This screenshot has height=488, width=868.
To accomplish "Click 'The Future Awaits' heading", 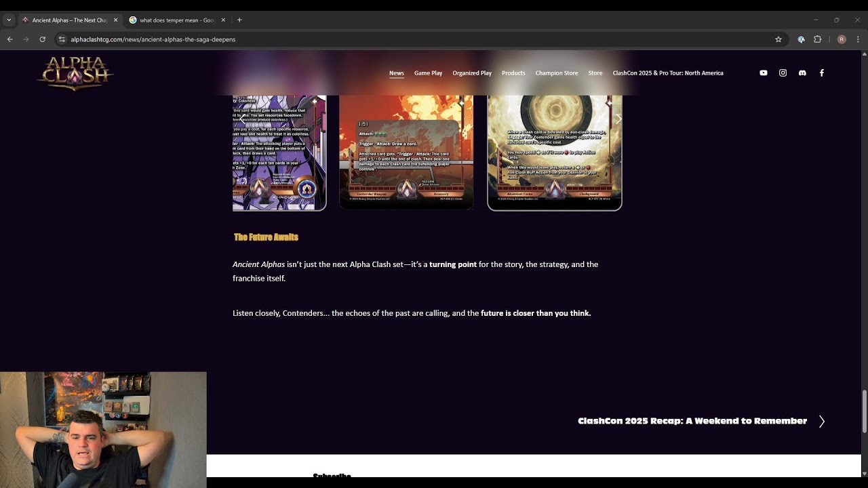I will [266, 237].
